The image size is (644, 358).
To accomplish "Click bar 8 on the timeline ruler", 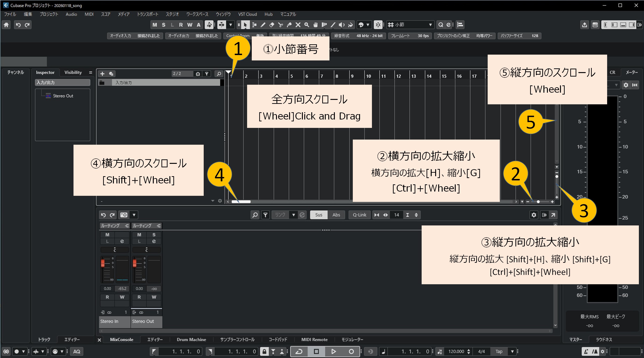I will (x=337, y=76).
